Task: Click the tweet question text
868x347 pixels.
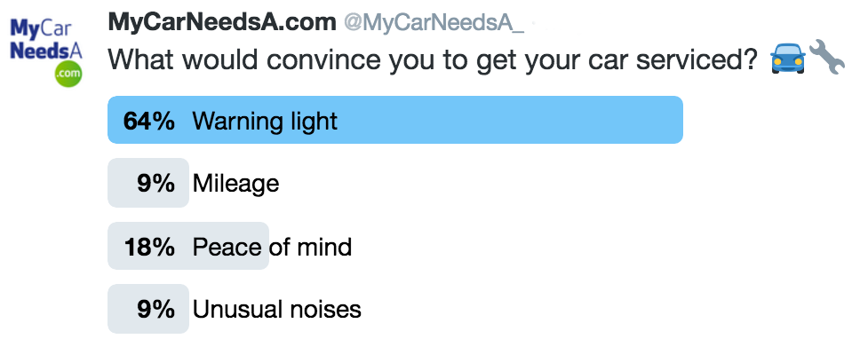Action: [x=433, y=59]
